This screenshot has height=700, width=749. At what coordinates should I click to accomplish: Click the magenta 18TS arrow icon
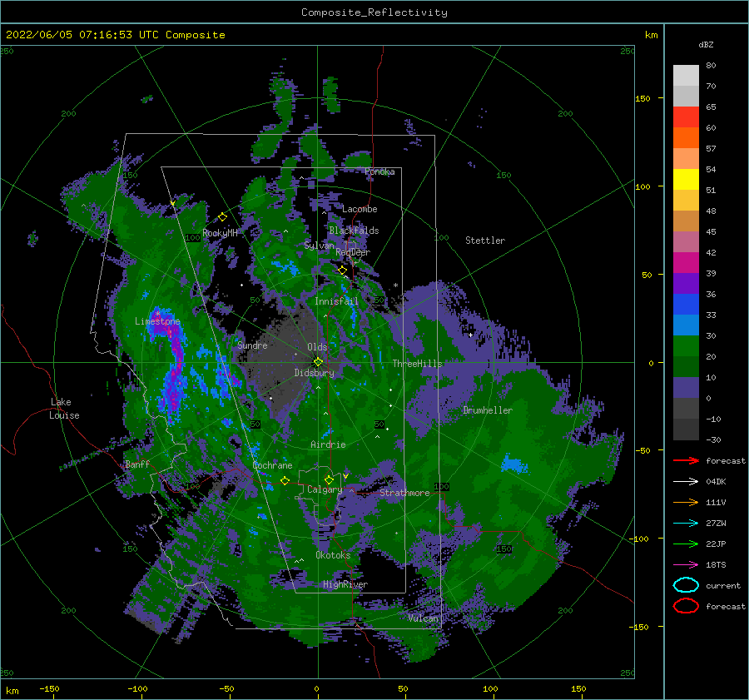(x=686, y=565)
